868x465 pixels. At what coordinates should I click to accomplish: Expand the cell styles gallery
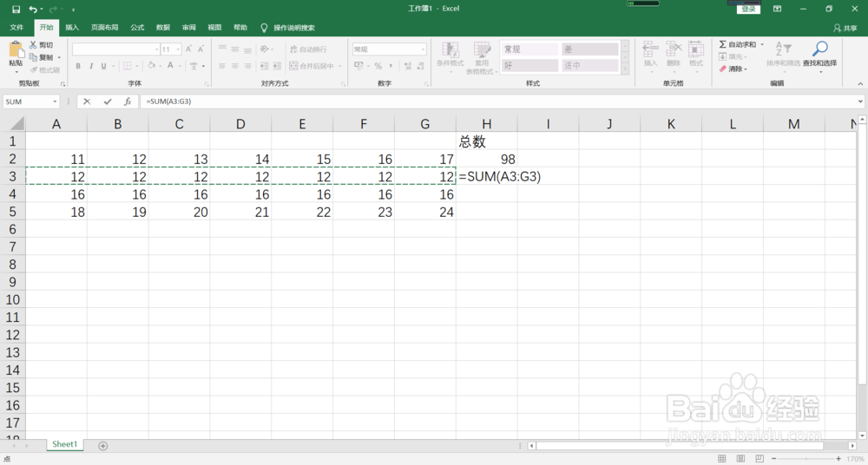(x=625, y=69)
